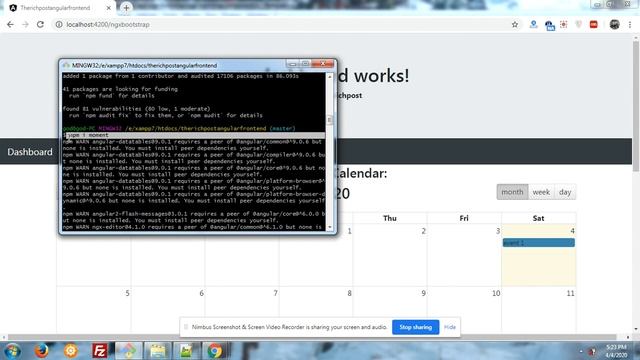Open the blue event on Saturday 4
640x360 pixels.
538,243
